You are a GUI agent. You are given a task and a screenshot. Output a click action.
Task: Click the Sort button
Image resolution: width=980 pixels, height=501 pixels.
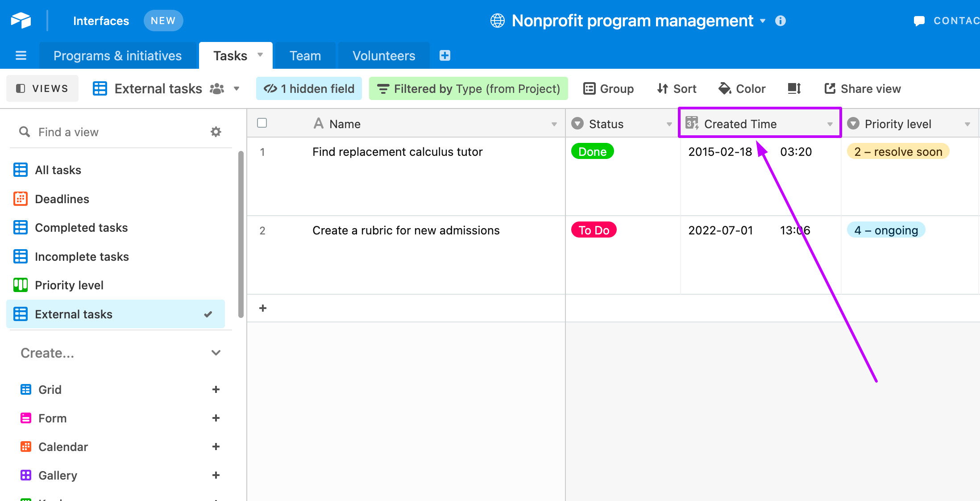677,88
